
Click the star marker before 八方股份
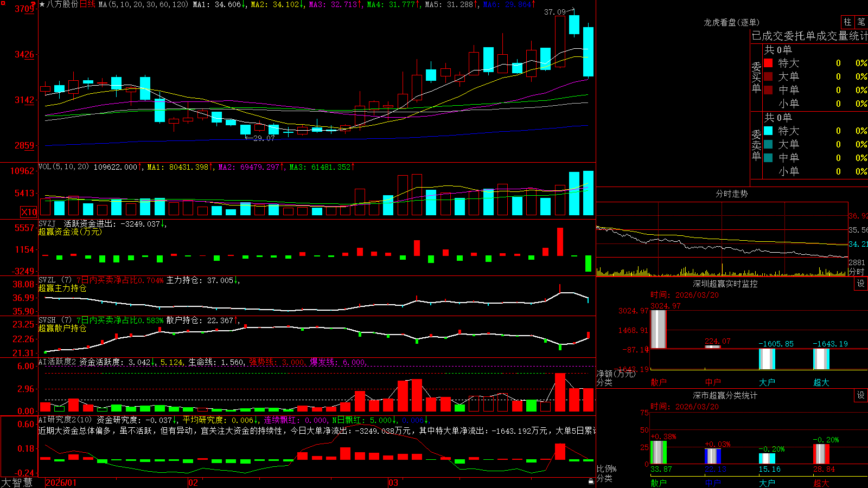click(42, 4)
